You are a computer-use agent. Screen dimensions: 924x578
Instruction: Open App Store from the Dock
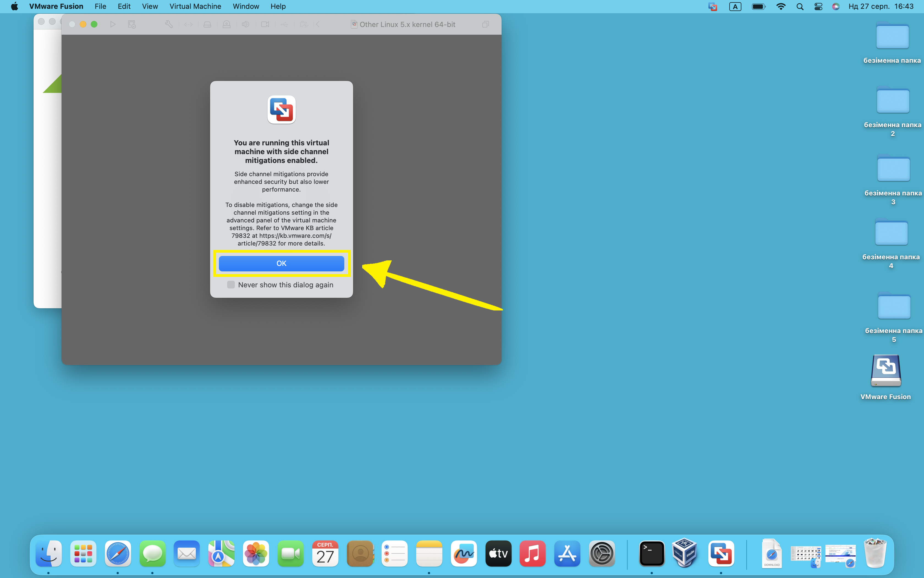[x=567, y=554]
